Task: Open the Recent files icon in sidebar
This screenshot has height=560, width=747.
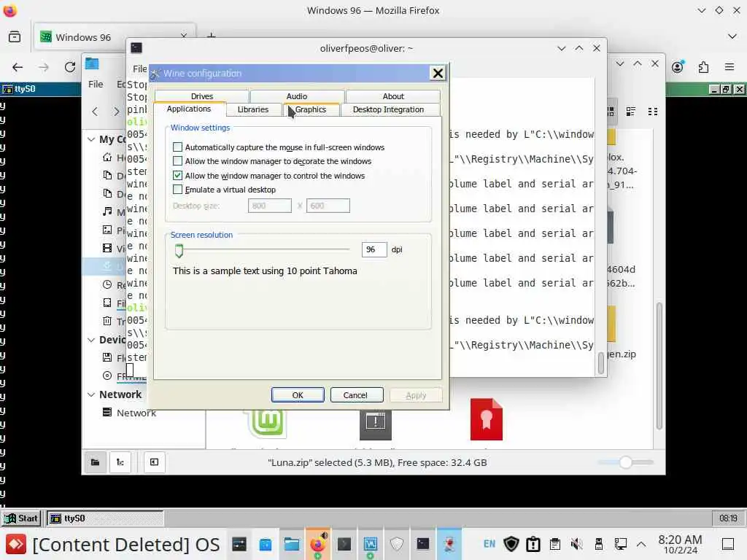Action: coord(108,285)
